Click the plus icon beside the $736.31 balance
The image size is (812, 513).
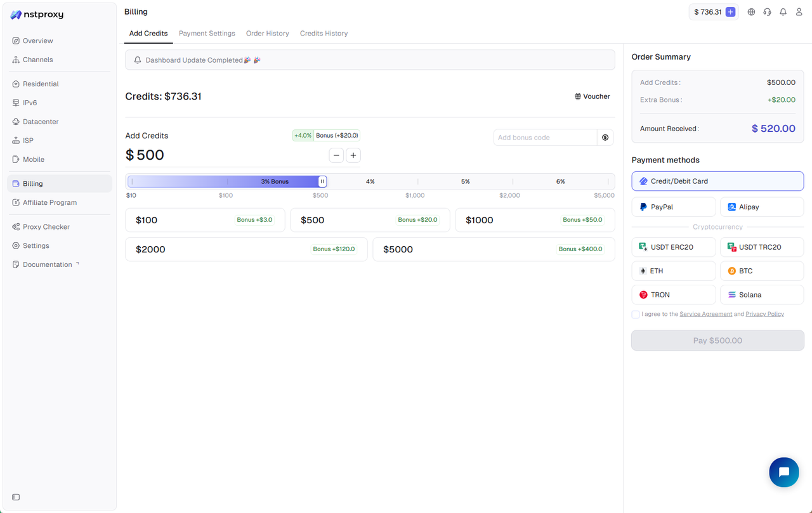[730, 12]
